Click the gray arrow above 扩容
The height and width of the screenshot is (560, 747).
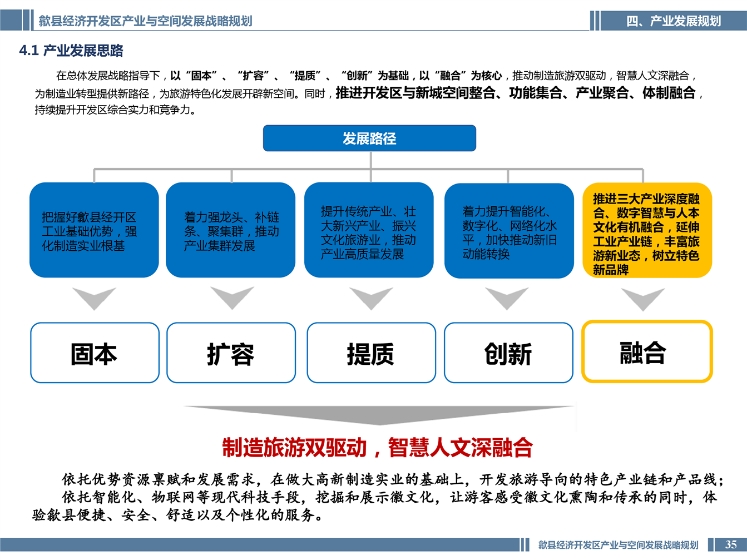click(232, 298)
